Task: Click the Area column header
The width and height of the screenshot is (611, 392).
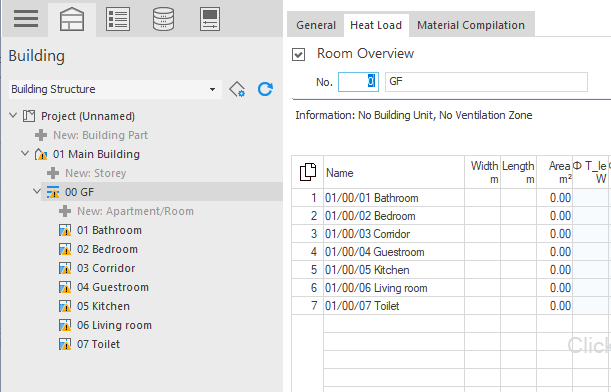Action: click(x=554, y=172)
